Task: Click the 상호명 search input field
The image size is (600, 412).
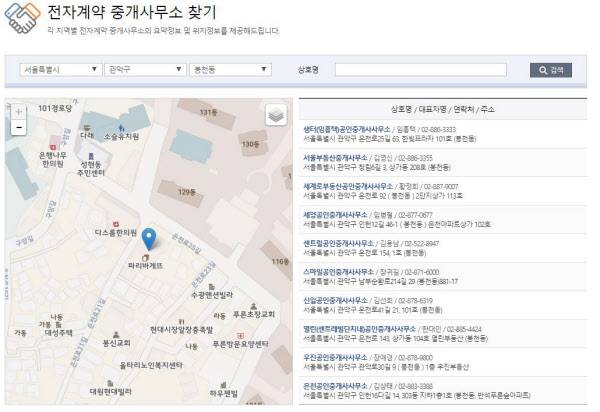Action: [x=421, y=70]
